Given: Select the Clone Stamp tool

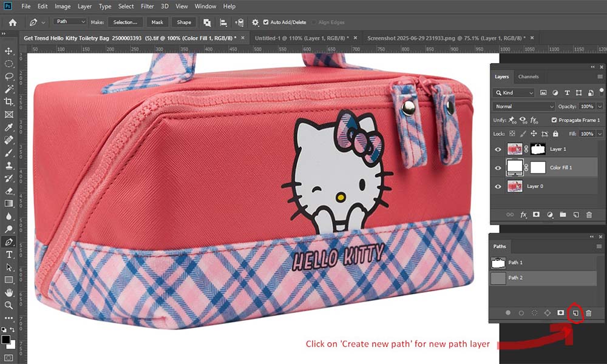Looking at the screenshot, I should tap(8, 166).
